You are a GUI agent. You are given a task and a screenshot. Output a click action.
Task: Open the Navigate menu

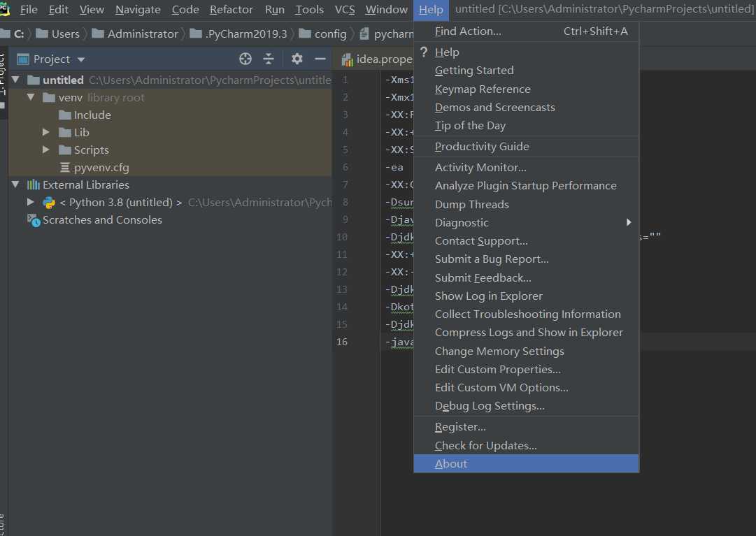[x=138, y=10]
